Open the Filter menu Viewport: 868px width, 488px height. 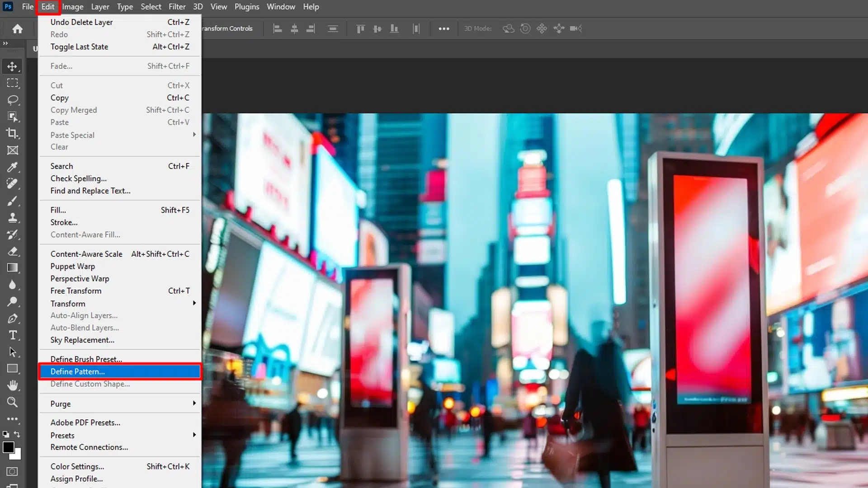177,7
